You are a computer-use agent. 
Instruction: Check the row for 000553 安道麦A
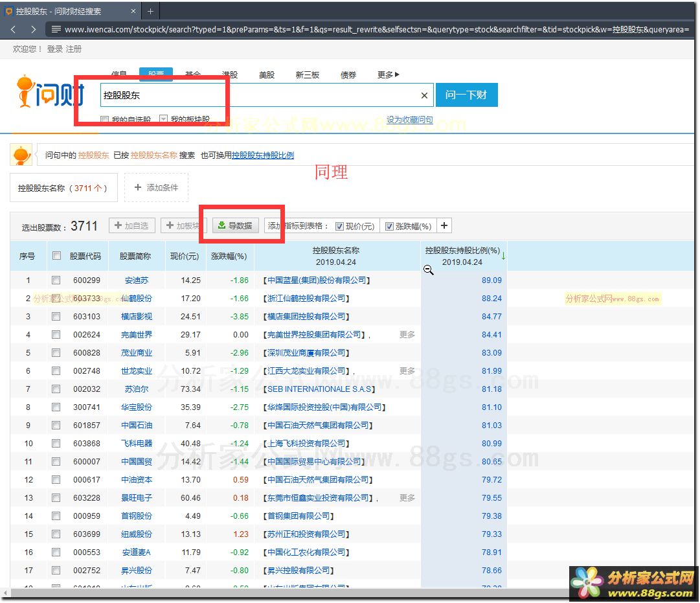pos(56,552)
